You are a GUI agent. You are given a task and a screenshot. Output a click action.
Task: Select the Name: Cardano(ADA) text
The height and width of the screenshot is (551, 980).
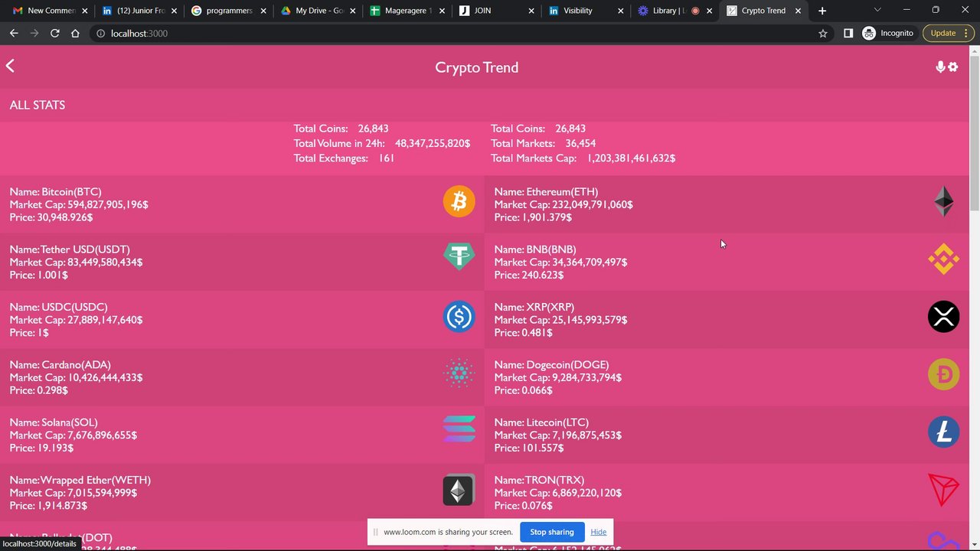pos(60,365)
